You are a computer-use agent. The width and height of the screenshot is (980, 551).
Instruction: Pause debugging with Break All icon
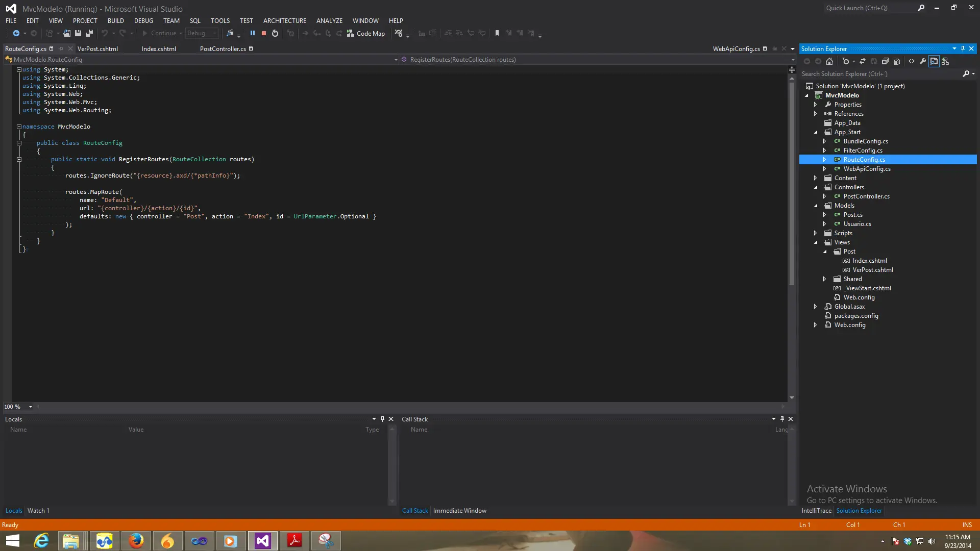click(x=252, y=33)
